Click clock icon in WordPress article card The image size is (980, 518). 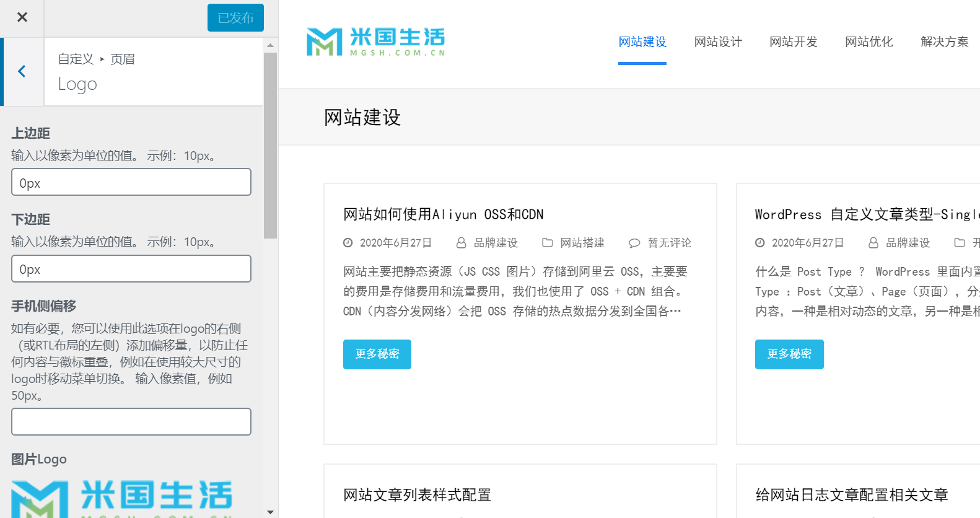[760, 243]
